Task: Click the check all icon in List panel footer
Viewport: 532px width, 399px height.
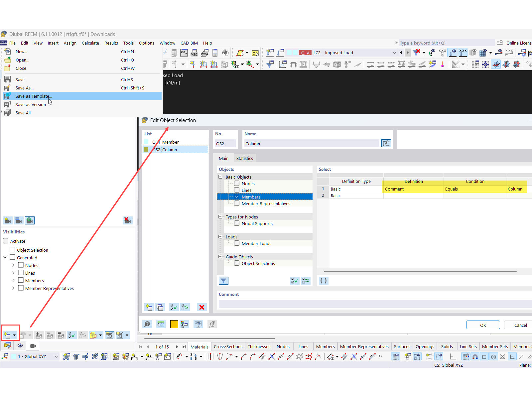Action: pyautogui.click(x=174, y=307)
